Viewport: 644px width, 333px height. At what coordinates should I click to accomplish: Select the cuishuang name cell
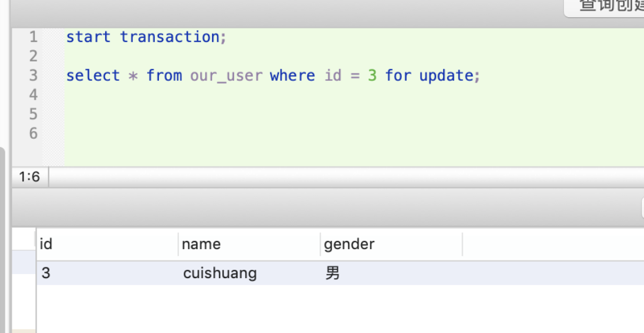(248, 274)
